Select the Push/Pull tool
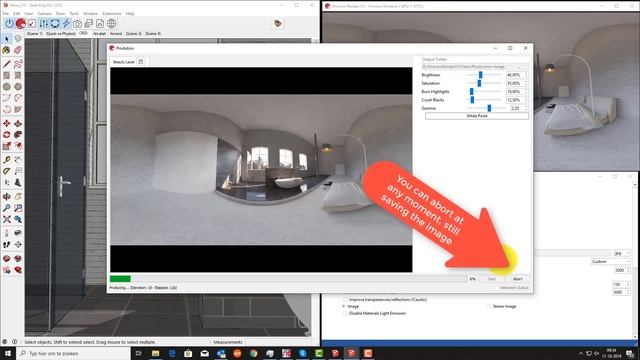Screen dimensions: 640x360 [18, 123]
